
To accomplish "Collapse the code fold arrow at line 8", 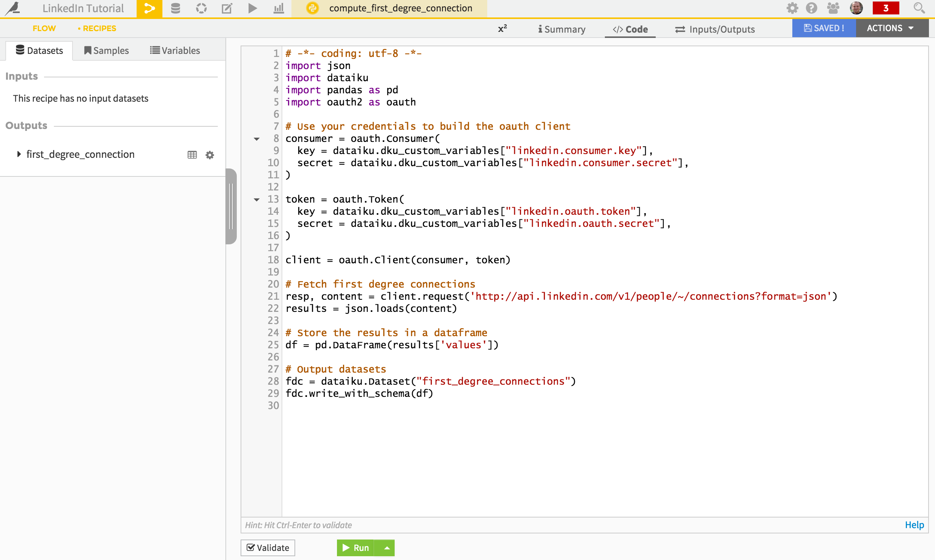I will [257, 139].
